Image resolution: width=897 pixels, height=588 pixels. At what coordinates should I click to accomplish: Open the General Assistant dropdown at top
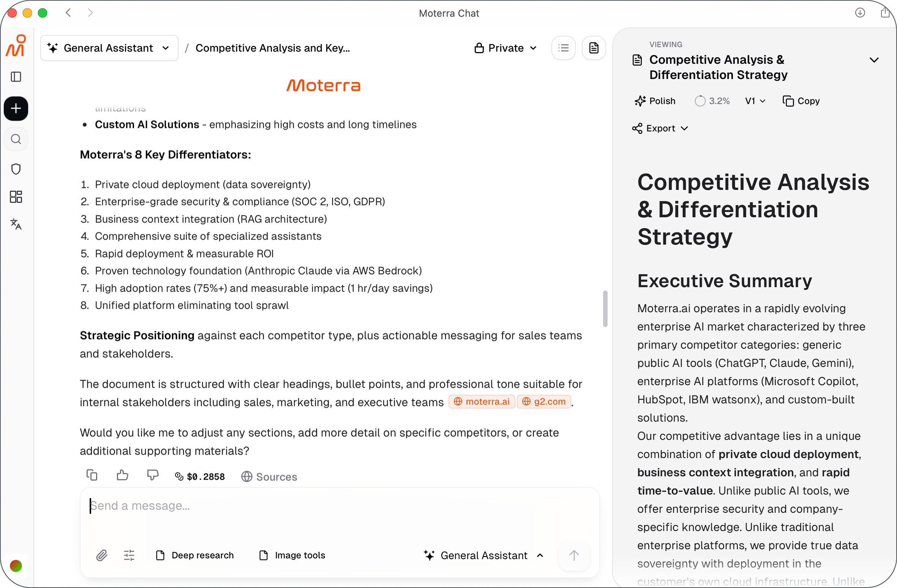[109, 48]
